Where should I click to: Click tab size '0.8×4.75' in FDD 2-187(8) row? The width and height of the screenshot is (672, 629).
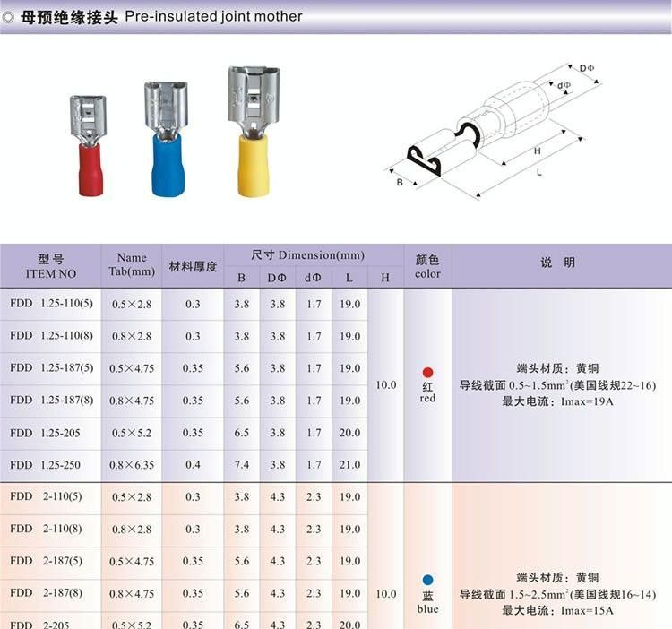(x=132, y=594)
